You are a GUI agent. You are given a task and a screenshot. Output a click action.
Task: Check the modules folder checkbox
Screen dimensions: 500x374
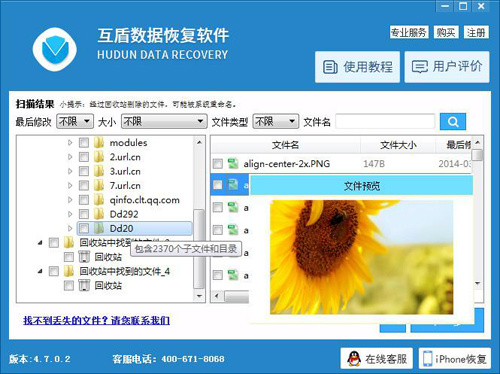[84, 143]
